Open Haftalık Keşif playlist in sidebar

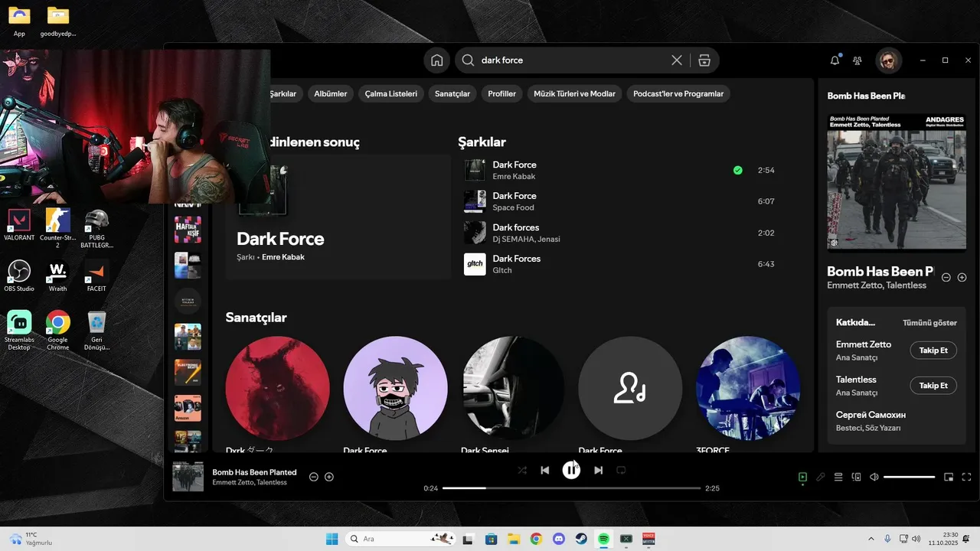[188, 230]
